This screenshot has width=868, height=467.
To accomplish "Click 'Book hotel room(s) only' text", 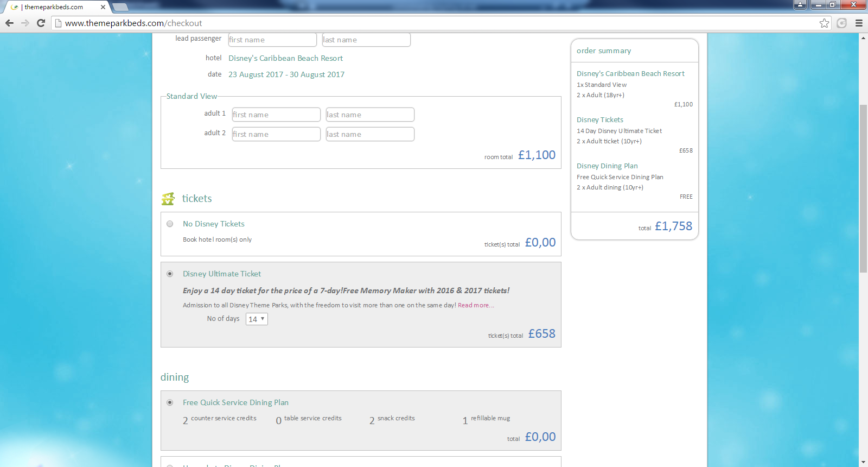I will 217,239.
